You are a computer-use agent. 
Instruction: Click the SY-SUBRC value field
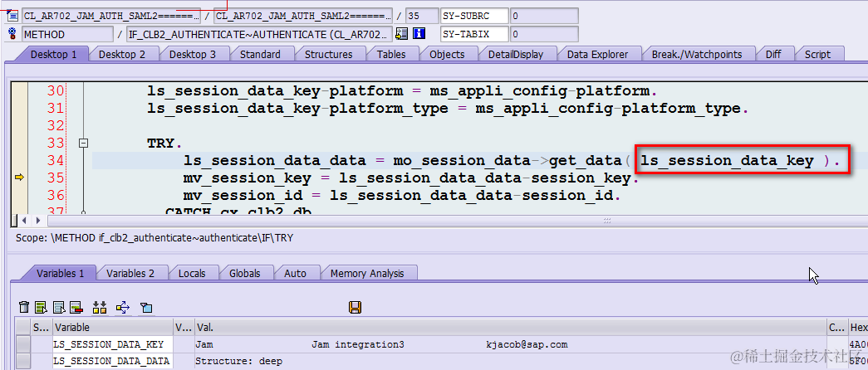pos(543,16)
